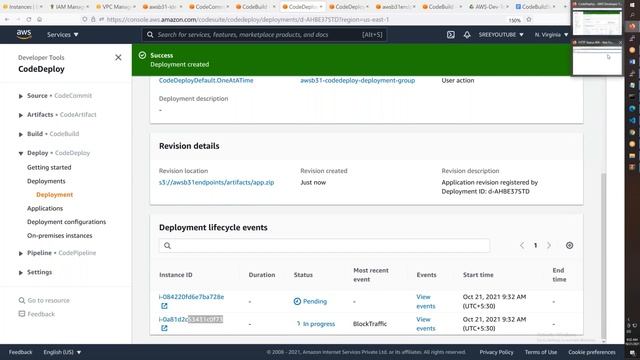Viewport: 640px width, 360px height.
Task: Click the Pending status indicator
Action: 310,301
